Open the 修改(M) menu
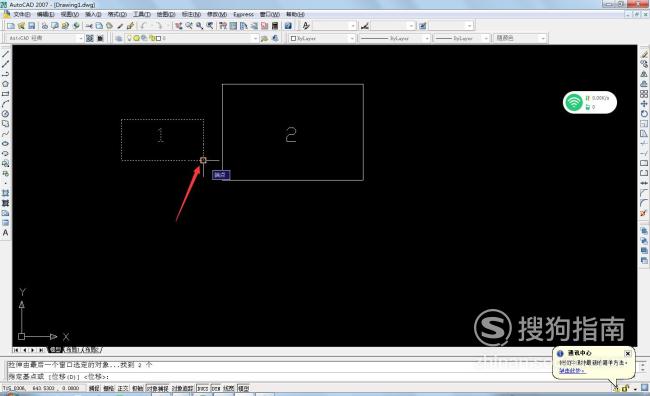Image resolution: width=650 pixels, height=396 pixels. (217, 15)
